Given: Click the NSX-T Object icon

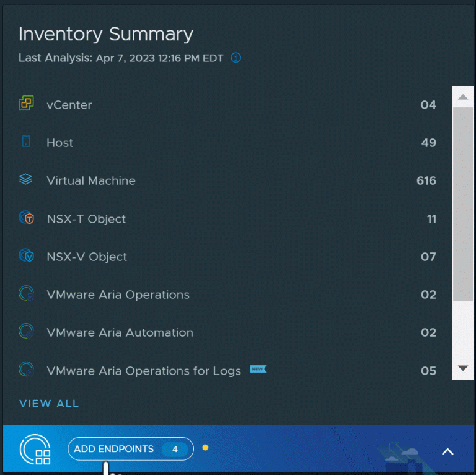Looking at the screenshot, I should 26,218.
